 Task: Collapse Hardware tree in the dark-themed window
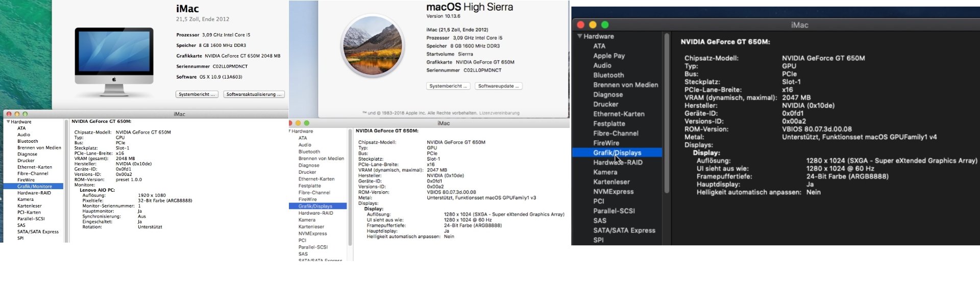click(580, 36)
